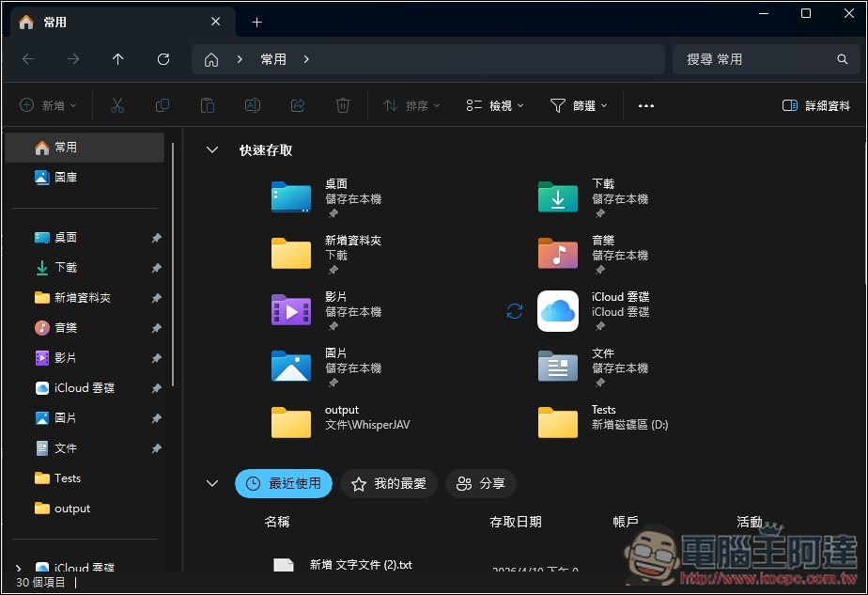
Task: Open the 排序 sorting dropdown
Action: (x=411, y=105)
